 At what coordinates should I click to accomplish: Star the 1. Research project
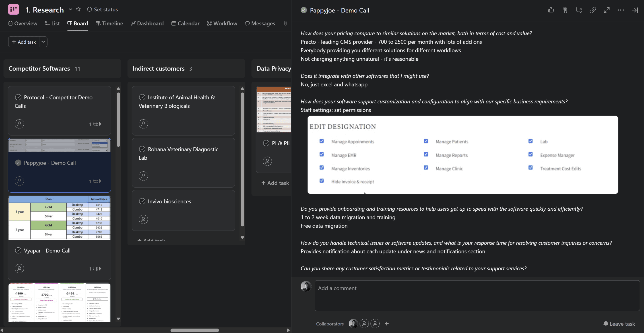(78, 10)
